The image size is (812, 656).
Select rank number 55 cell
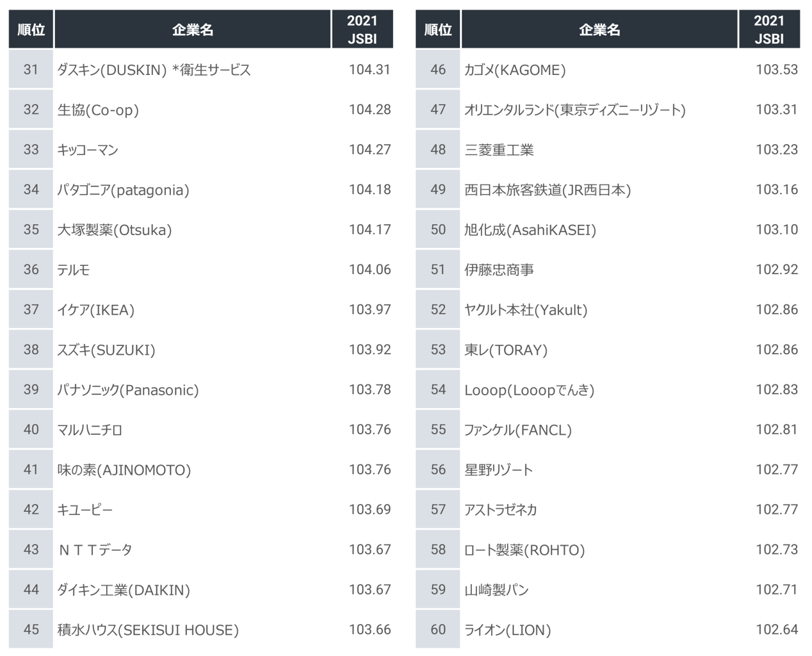click(x=438, y=429)
